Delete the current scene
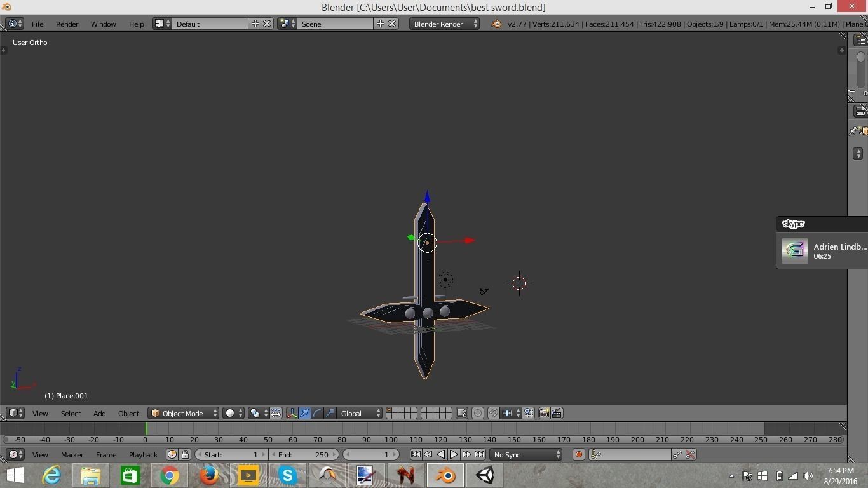The image size is (868, 488). 392,24
